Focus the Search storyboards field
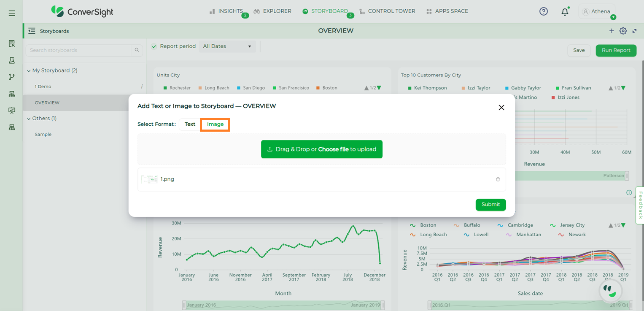The image size is (644, 311). pos(78,50)
